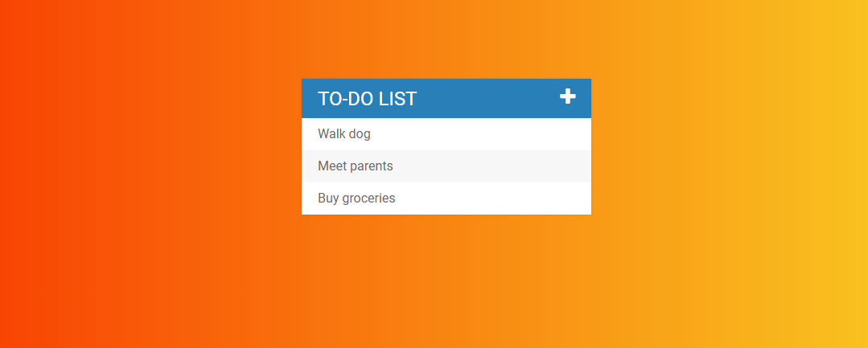This screenshot has width=868, height=348.
Task: Click the plus icon in the header
Action: point(568,96)
